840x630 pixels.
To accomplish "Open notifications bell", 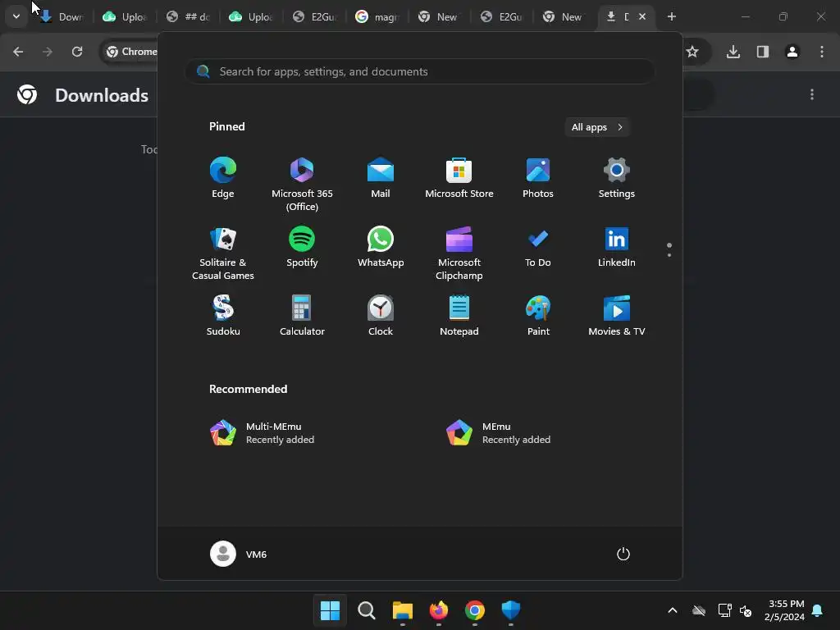I will coord(818,610).
